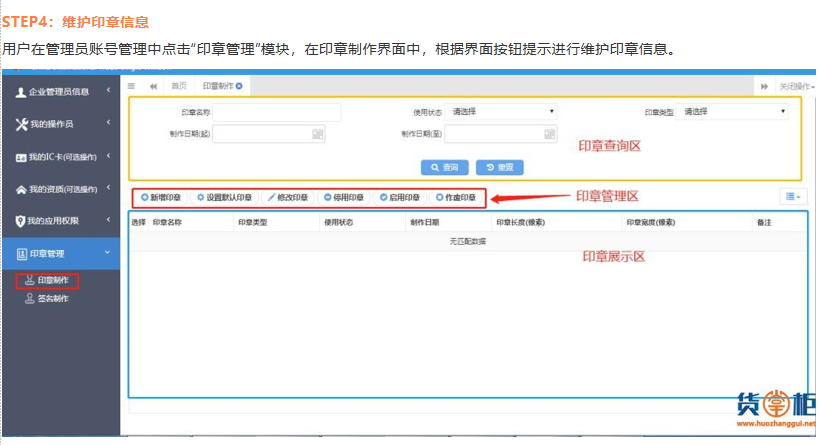Click the double-left arrow tab scroll icon
This screenshot has width=819, height=445.
[x=153, y=87]
